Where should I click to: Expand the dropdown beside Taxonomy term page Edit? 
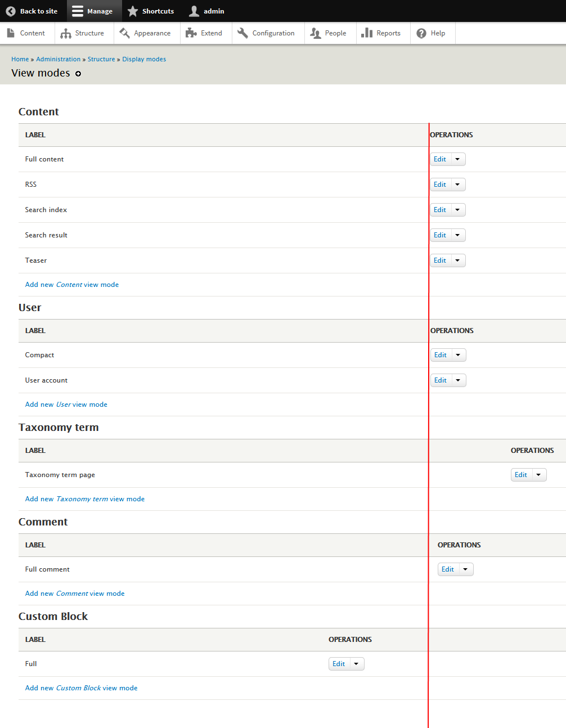[x=538, y=474]
